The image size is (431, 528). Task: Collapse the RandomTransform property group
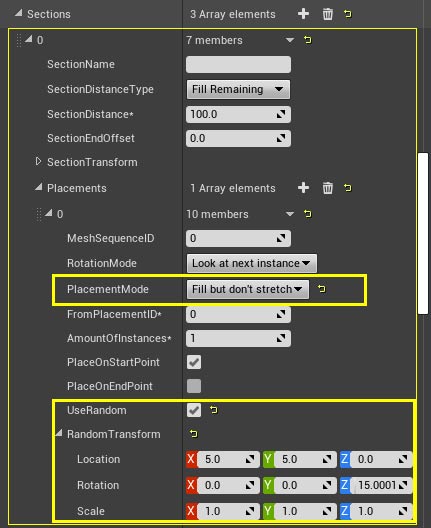point(59,433)
